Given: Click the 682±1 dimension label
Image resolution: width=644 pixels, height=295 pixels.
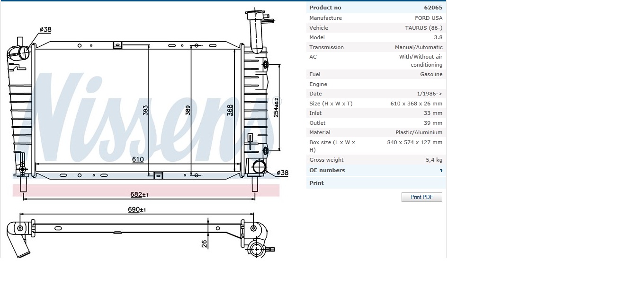Looking at the screenshot, I should click(140, 194).
